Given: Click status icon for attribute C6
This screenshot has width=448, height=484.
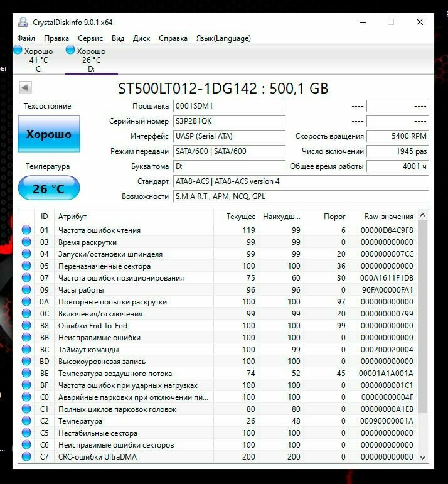Looking at the screenshot, I should point(26,445).
